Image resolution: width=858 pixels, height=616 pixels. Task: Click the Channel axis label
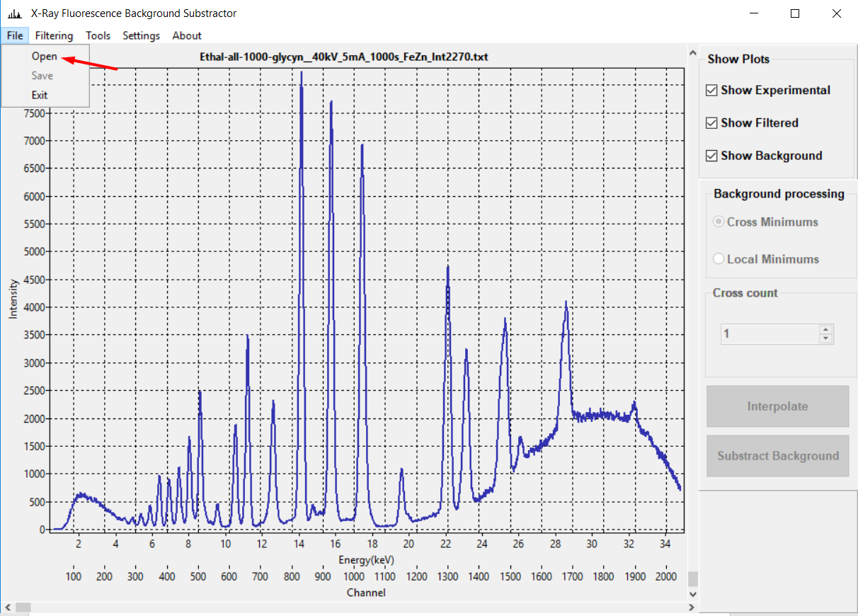pyautogui.click(x=366, y=593)
